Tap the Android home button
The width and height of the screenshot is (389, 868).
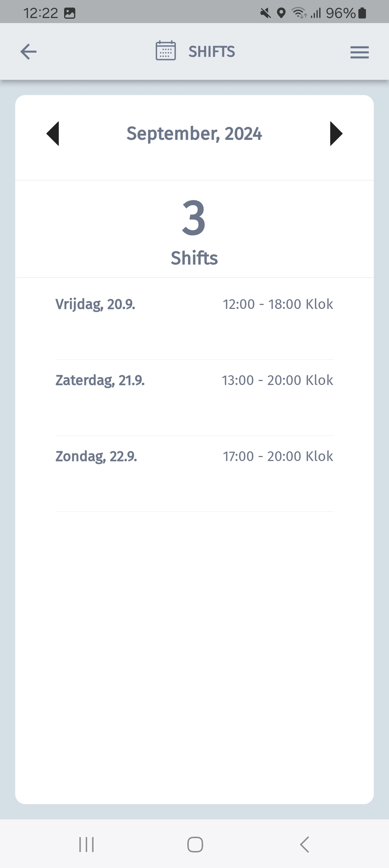(195, 845)
